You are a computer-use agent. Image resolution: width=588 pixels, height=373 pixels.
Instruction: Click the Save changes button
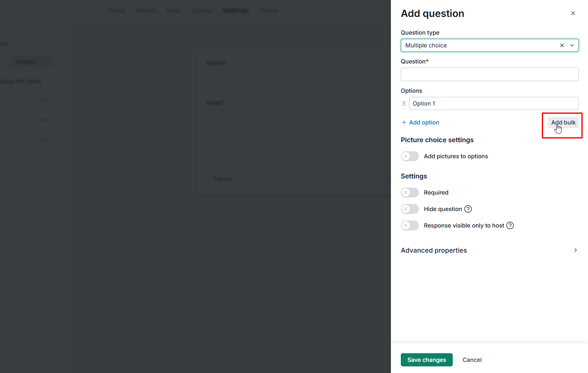point(426,360)
